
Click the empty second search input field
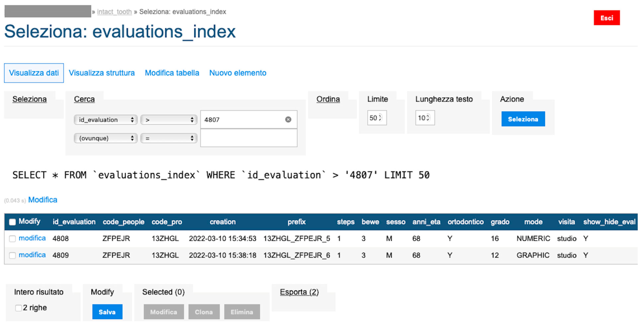[248, 138]
